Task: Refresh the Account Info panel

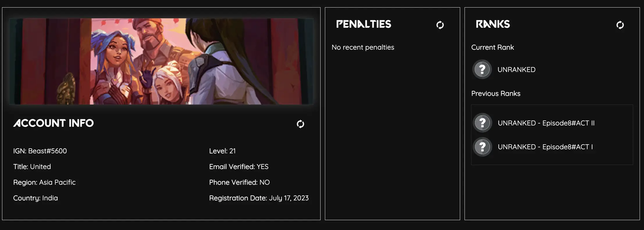Action: point(300,124)
